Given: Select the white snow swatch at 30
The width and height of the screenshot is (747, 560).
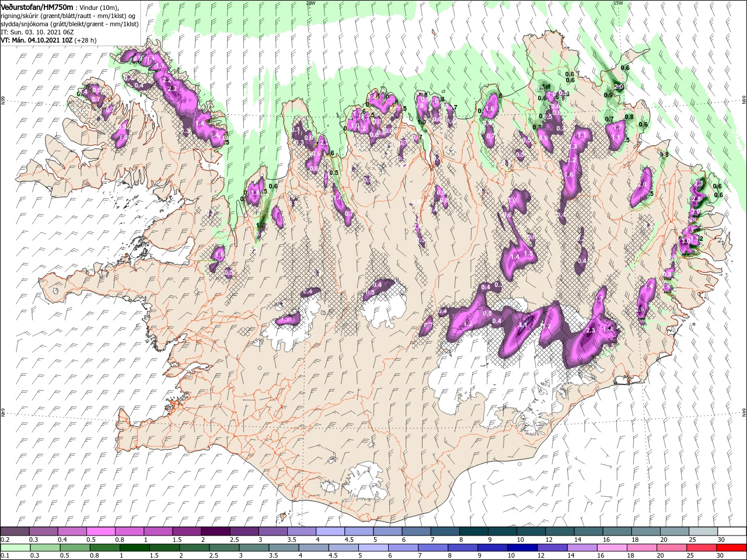Looking at the screenshot, I should coord(732,531).
